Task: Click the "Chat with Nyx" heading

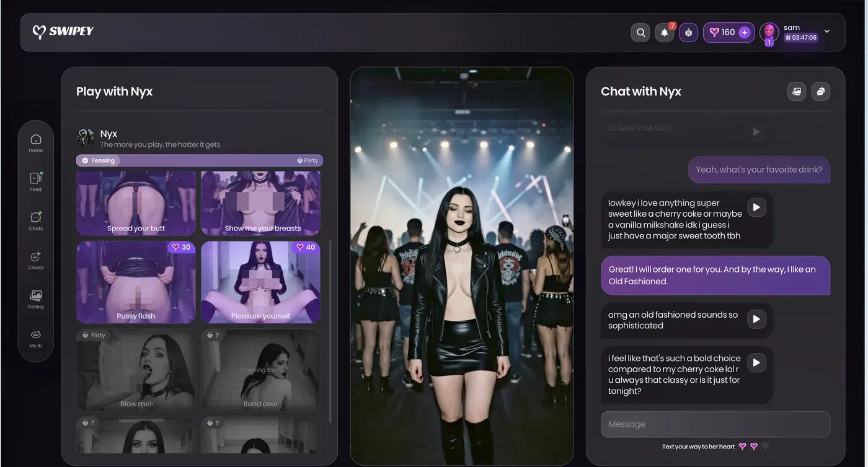Action: (641, 92)
